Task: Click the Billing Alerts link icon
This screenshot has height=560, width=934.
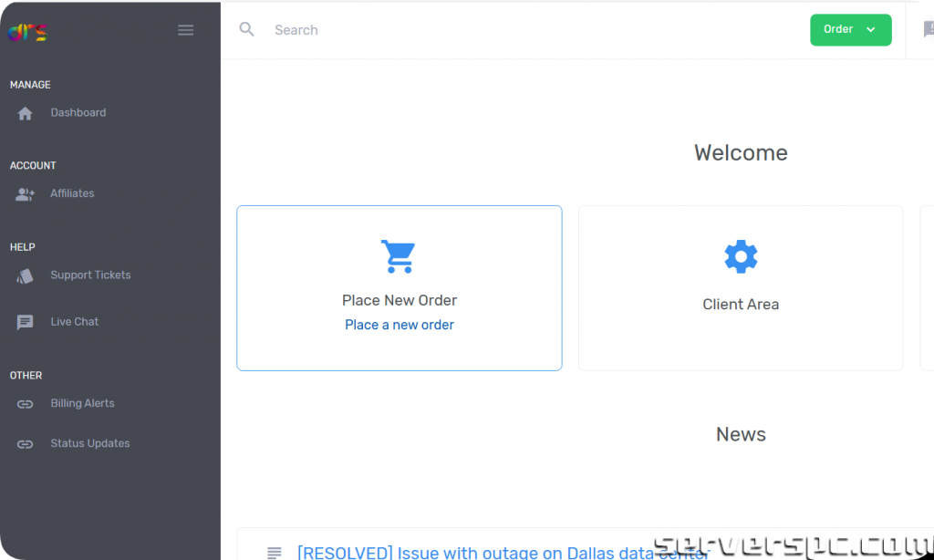Action: (26, 404)
